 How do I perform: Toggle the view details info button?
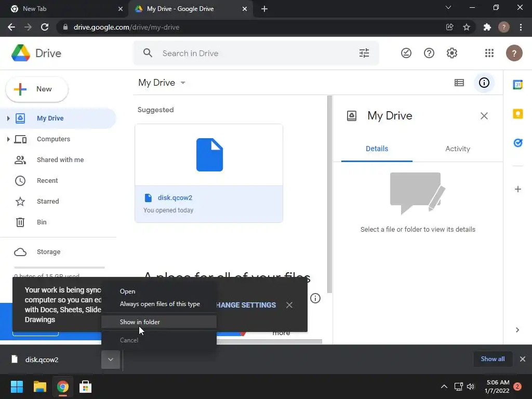click(484, 83)
